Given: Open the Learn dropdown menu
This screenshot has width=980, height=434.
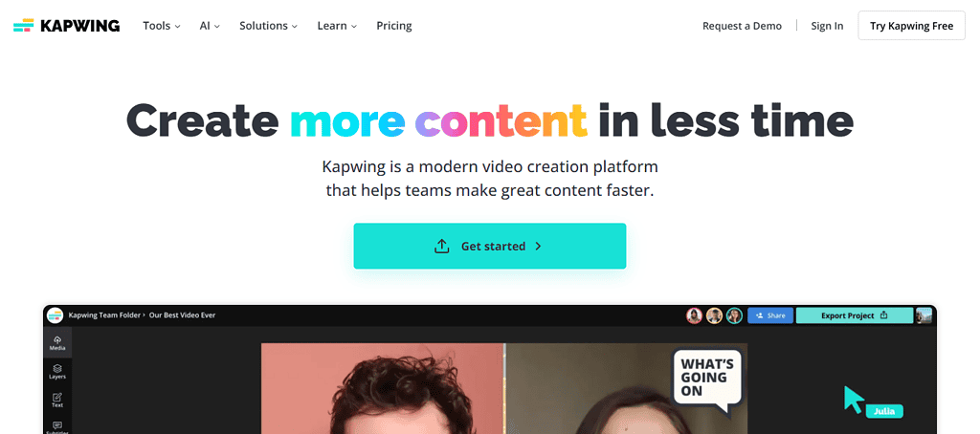Looking at the screenshot, I should (337, 26).
